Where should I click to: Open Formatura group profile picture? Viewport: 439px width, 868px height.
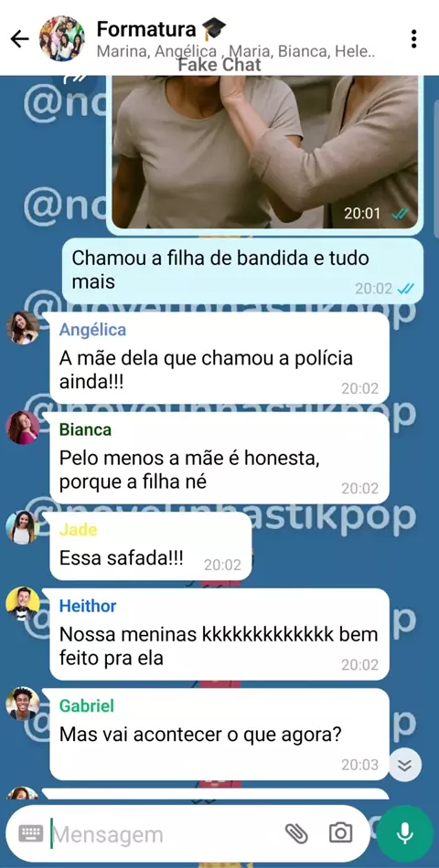click(62, 38)
